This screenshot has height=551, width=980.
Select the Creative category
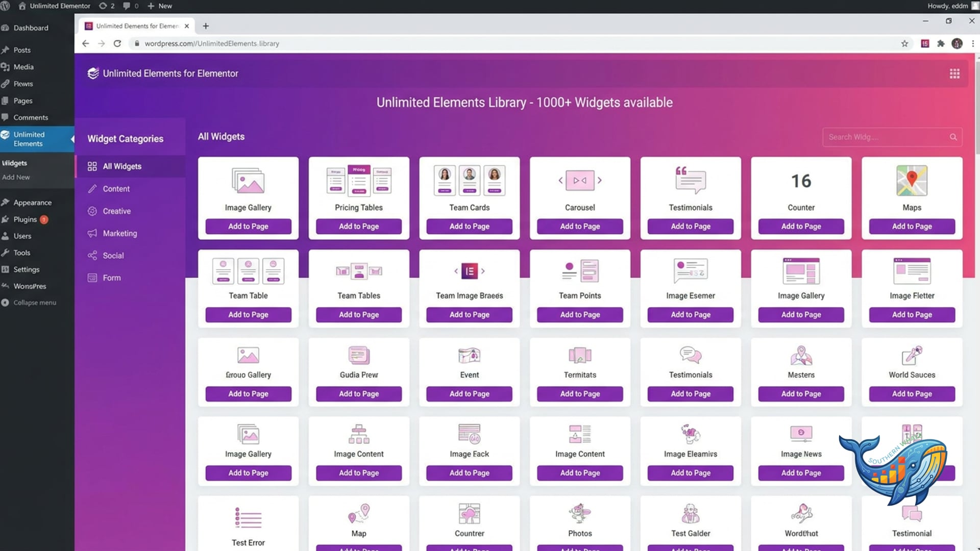click(130, 211)
